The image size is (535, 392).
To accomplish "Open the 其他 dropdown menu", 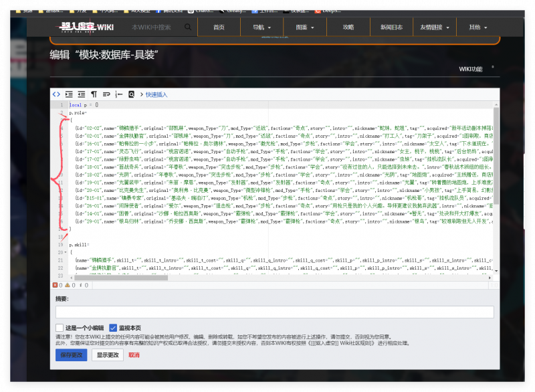I will coord(477,27).
